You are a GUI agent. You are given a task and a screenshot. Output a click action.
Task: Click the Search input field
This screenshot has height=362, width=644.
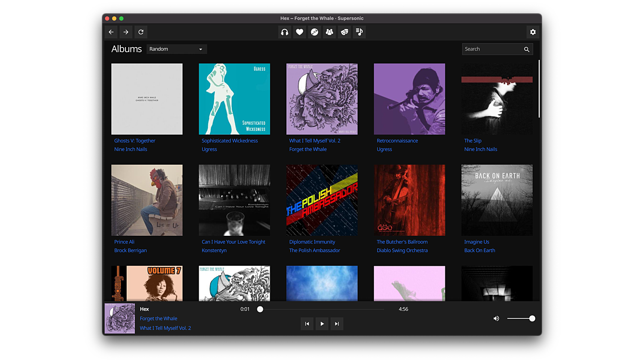click(492, 49)
